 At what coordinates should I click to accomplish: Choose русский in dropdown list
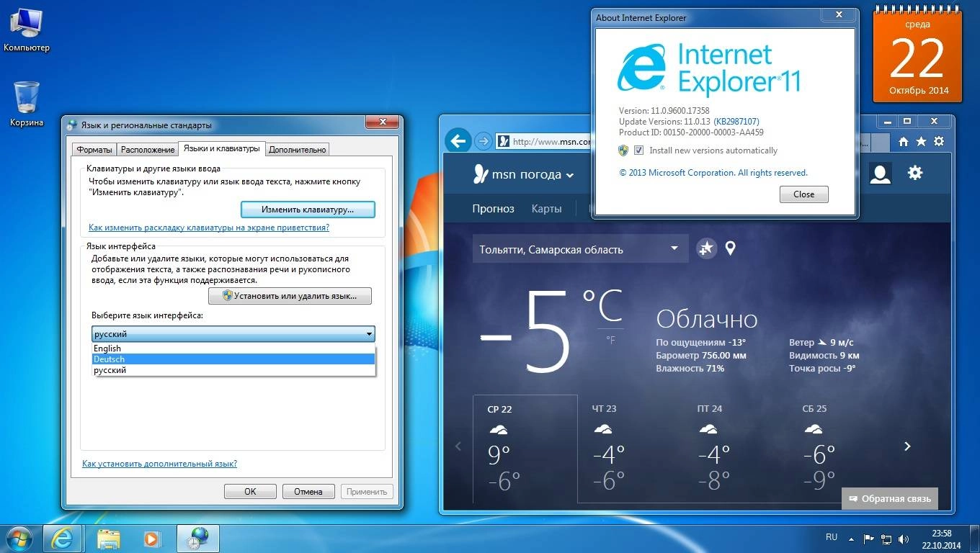(x=233, y=370)
